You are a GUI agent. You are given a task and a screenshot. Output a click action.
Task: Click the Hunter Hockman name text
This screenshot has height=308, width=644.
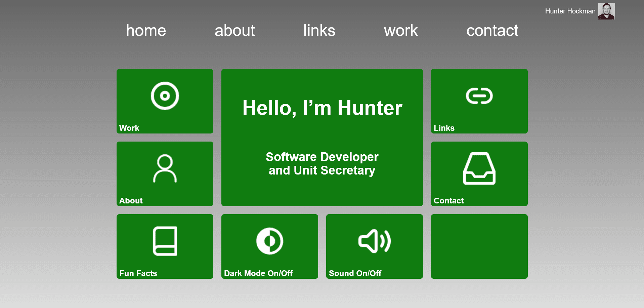click(x=570, y=11)
